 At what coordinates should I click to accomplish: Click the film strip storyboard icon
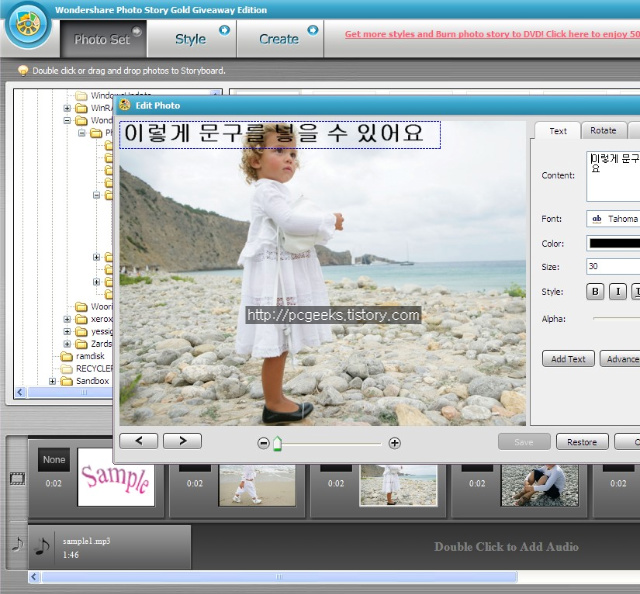[x=18, y=478]
